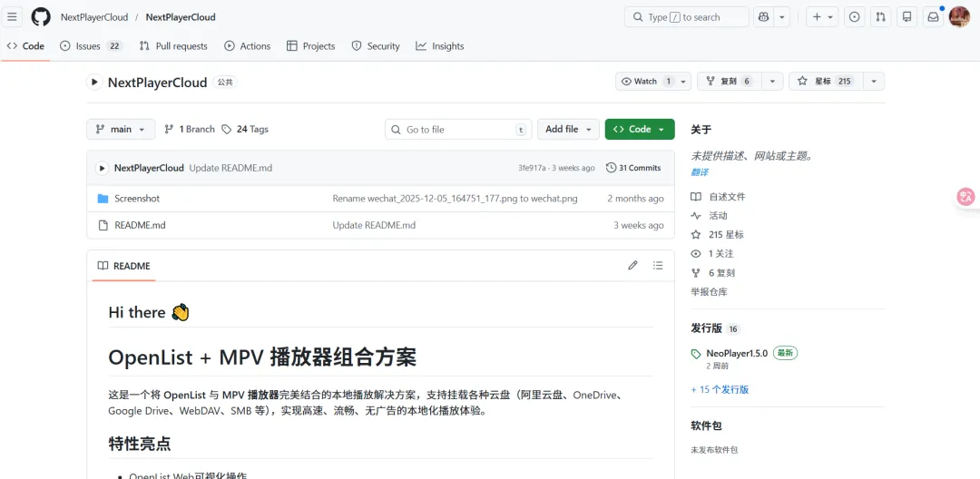980x479 pixels.
Task: Open the Pull requests tab
Action: 173,46
